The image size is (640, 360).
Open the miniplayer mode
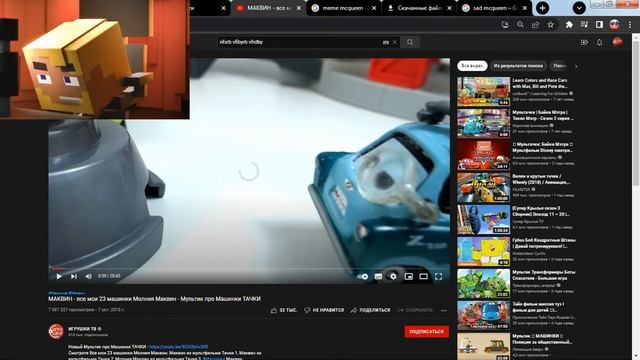click(409, 276)
